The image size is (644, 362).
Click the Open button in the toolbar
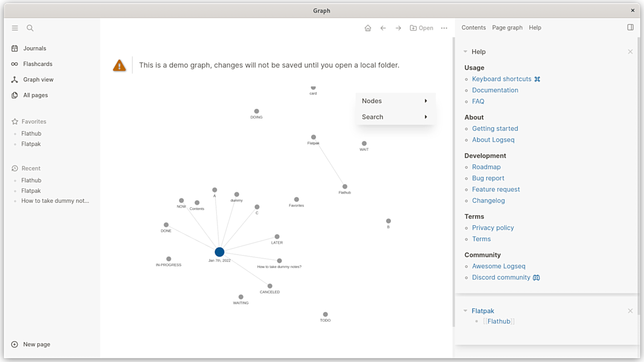[x=421, y=28]
